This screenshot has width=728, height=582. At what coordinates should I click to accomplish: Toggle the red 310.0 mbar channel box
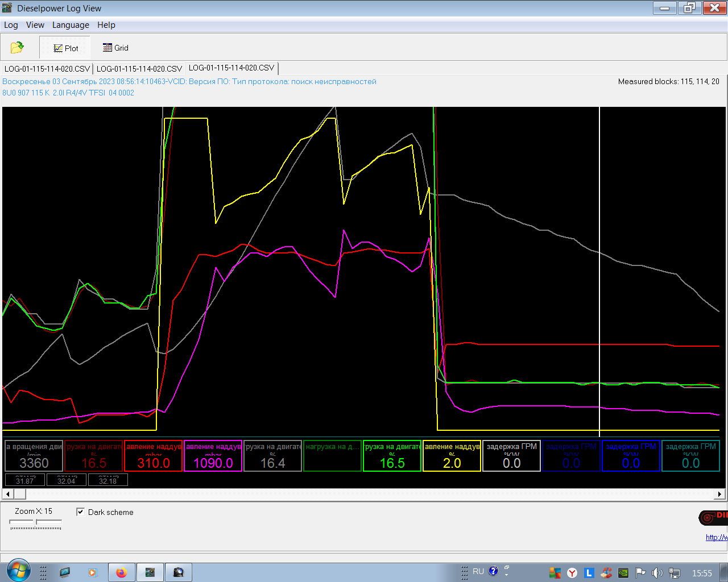(x=154, y=456)
